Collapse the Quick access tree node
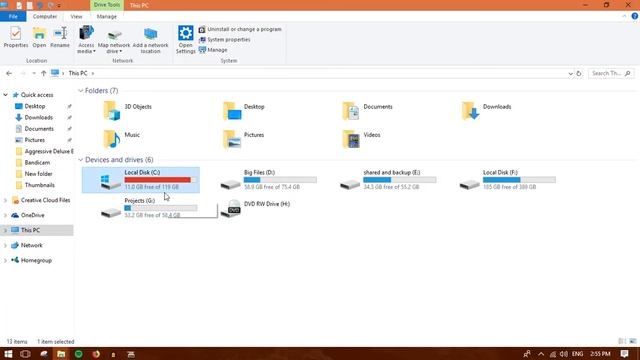 point(5,95)
